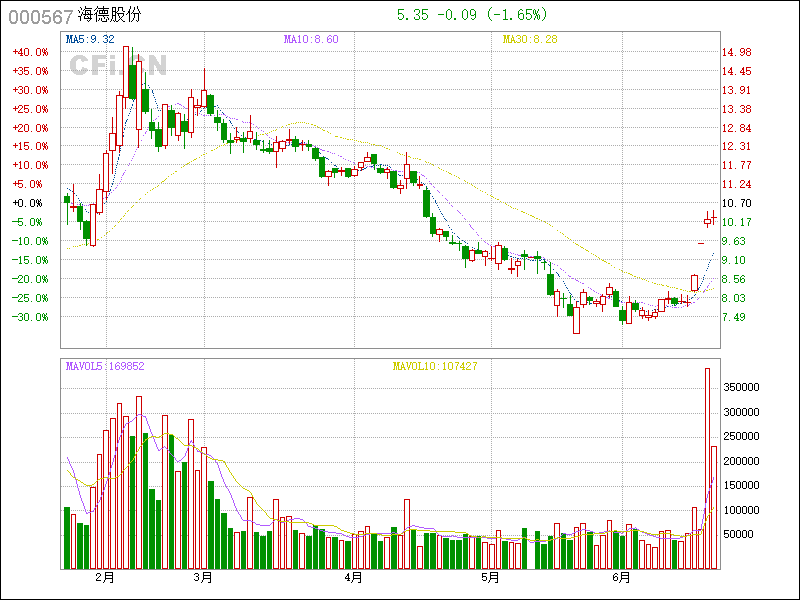Click the tallest volume bar in June
This screenshot has width=800, height=600.
pos(707,468)
